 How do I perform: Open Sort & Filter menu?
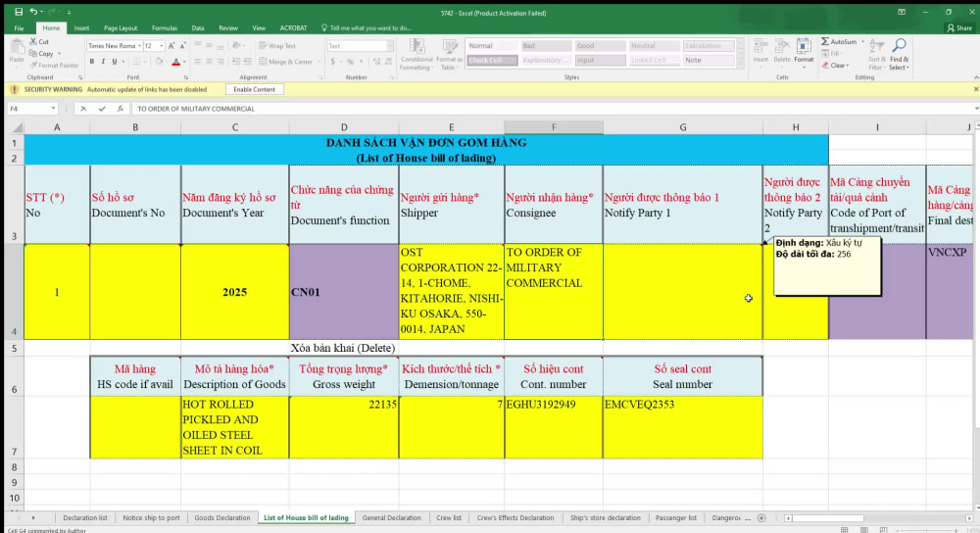point(877,55)
